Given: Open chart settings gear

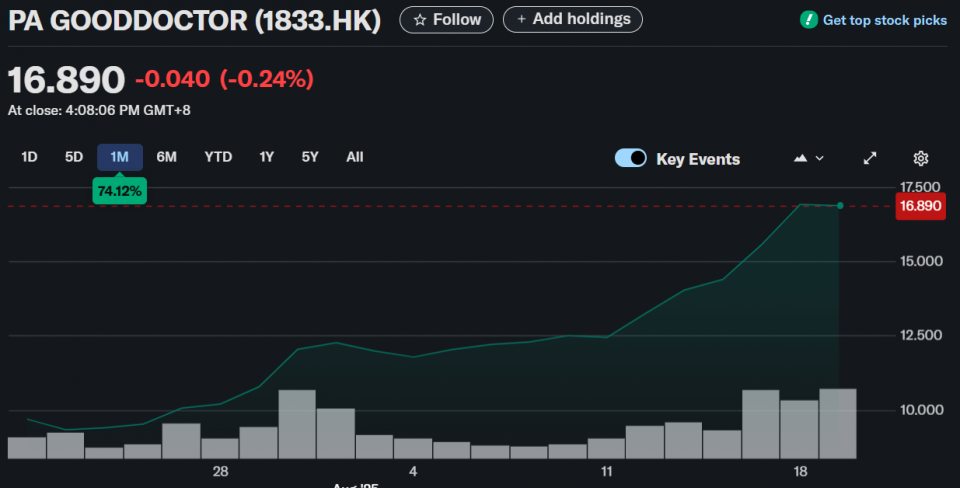Looking at the screenshot, I should [921, 159].
